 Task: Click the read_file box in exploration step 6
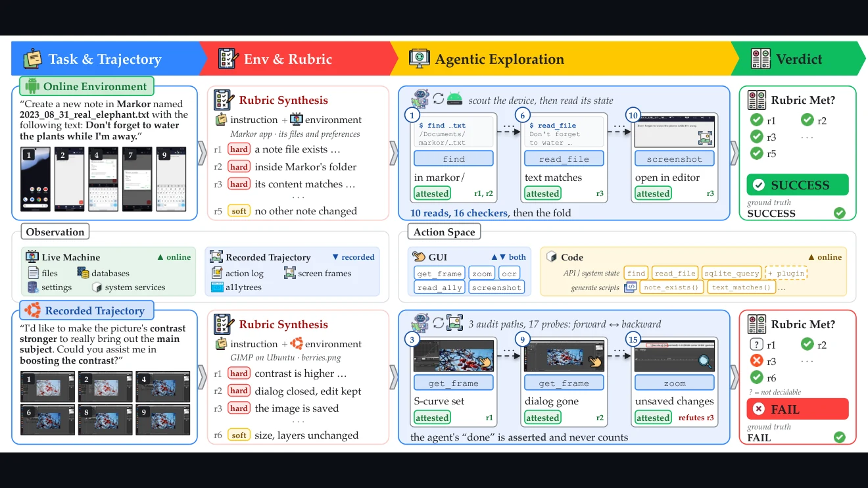564,159
